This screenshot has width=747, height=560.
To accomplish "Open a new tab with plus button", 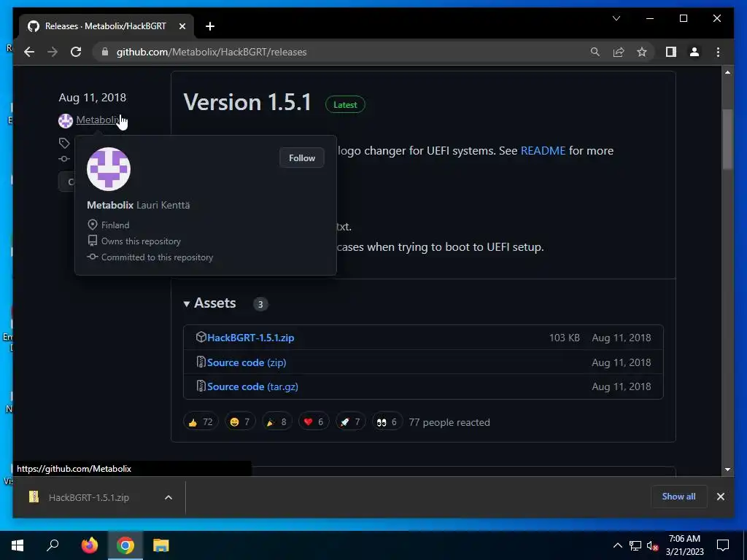I will (x=210, y=26).
